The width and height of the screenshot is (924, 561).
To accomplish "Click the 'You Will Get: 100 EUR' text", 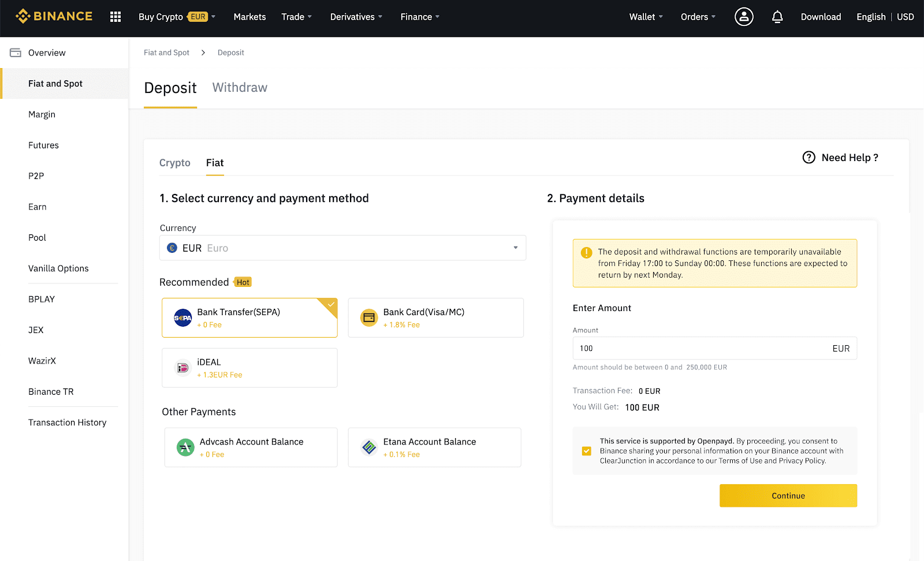I will (616, 407).
